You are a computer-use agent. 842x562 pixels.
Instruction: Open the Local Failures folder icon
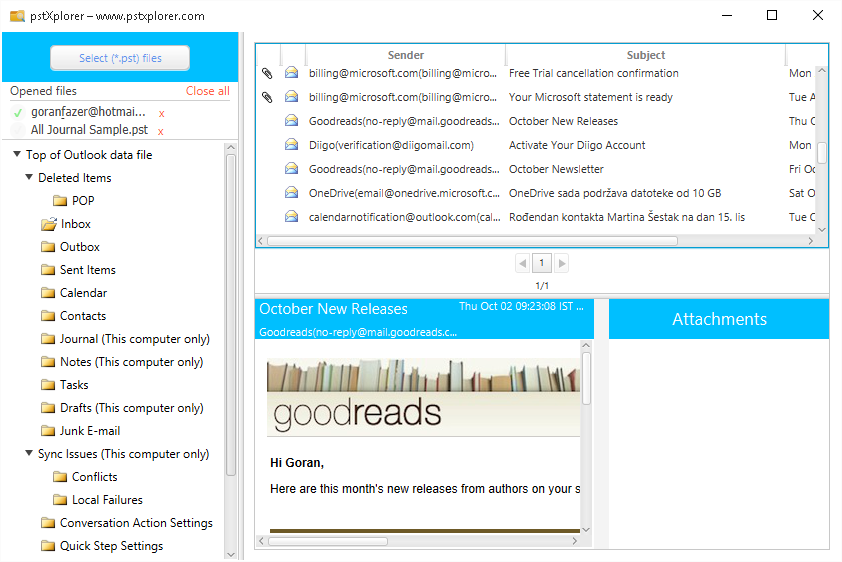point(60,500)
